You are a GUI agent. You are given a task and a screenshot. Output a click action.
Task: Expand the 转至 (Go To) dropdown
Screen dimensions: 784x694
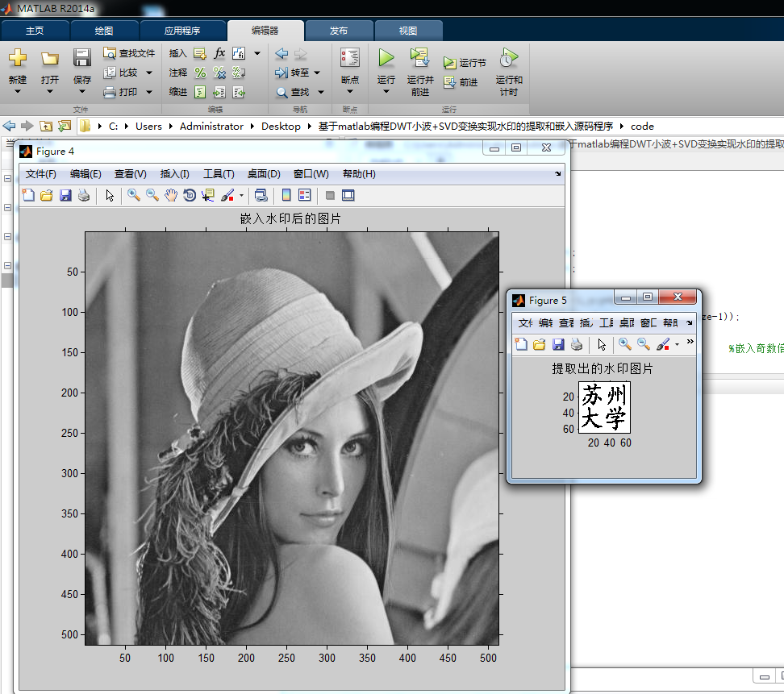point(317,73)
